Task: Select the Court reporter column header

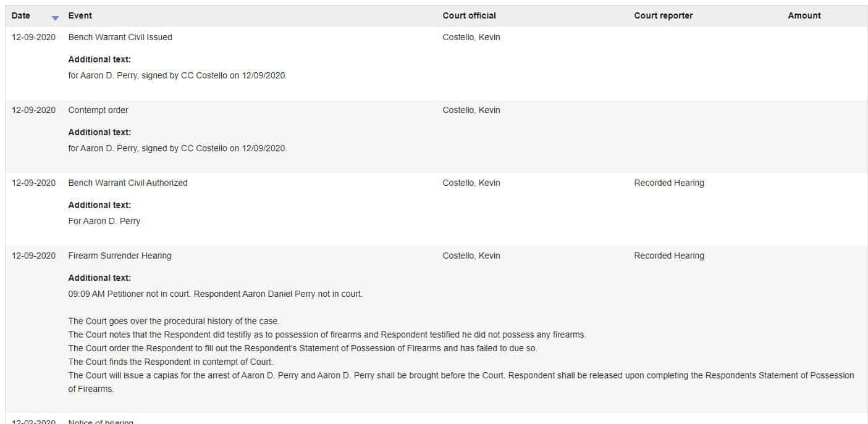Action: pyautogui.click(x=663, y=15)
